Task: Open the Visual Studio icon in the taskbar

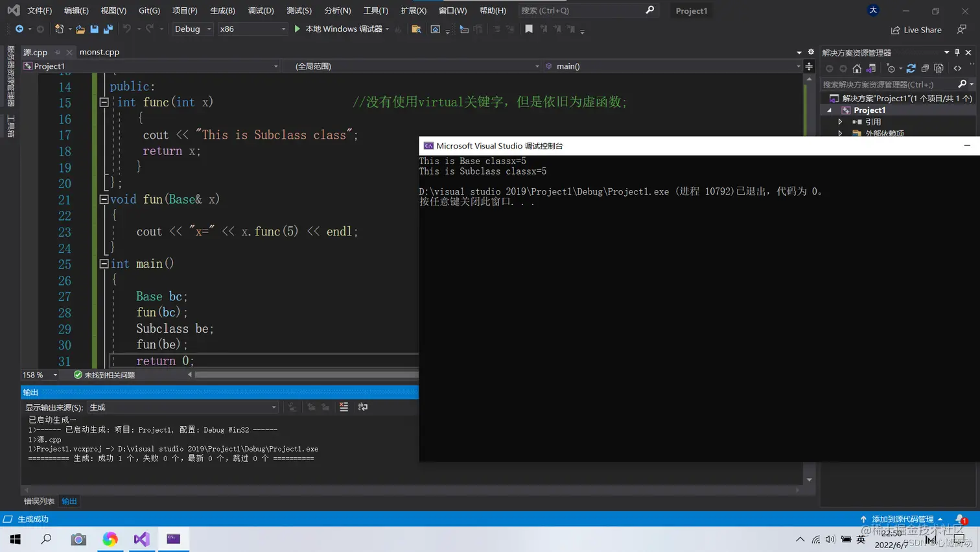Action: [x=141, y=539]
